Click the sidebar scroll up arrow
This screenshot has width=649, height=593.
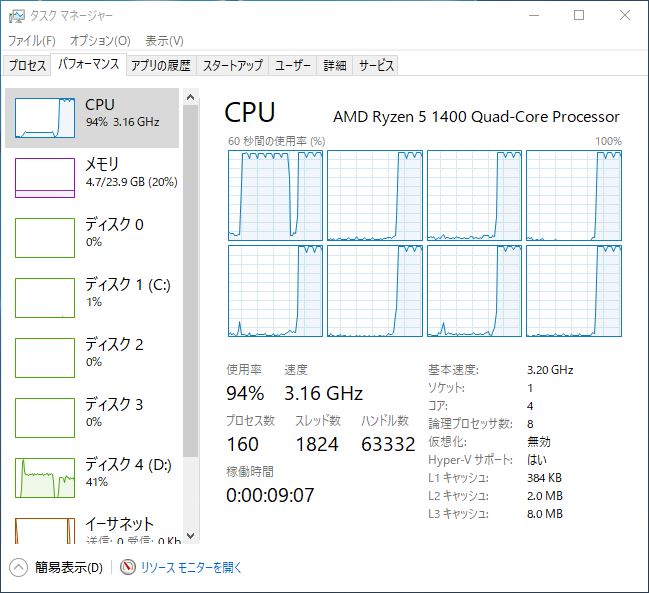click(190, 97)
